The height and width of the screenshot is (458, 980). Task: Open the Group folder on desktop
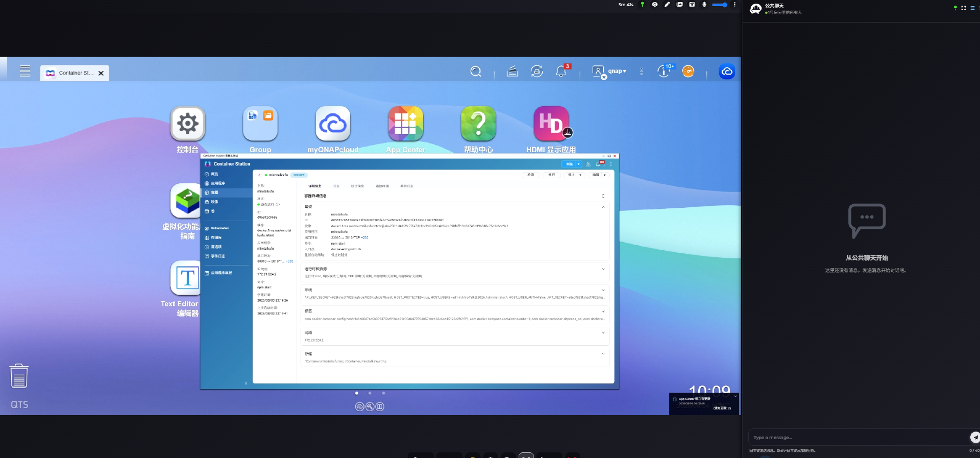tap(260, 124)
